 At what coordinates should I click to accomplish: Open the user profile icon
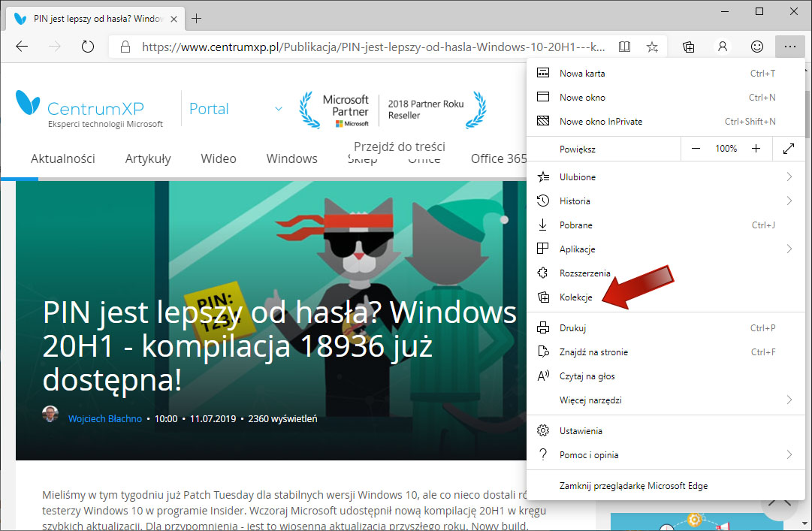[723, 47]
